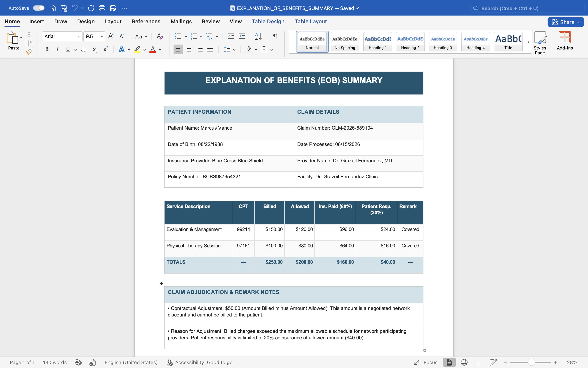This screenshot has width=588, height=368.
Task: Apply the Heading 1 style
Action: click(x=378, y=42)
